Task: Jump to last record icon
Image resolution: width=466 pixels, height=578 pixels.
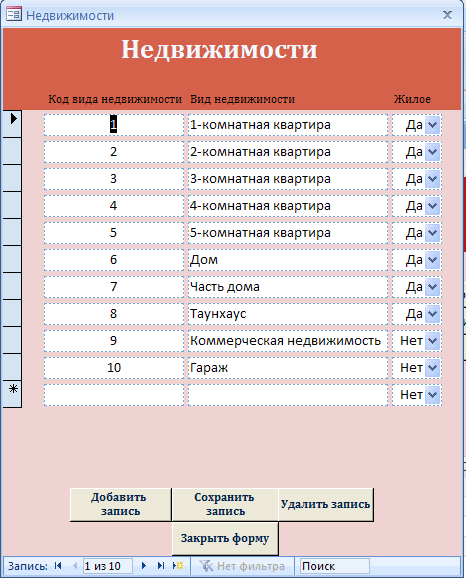Action: 161,565
